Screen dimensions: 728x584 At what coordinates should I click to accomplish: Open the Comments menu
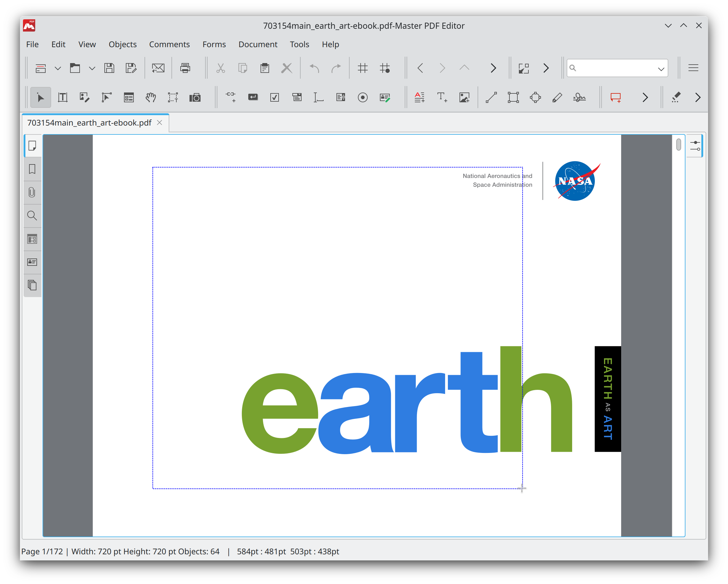pyautogui.click(x=170, y=44)
